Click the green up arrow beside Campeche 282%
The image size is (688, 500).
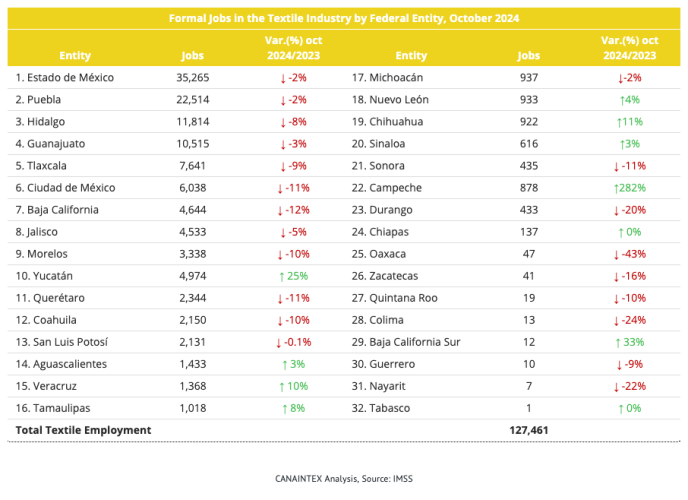[616, 189]
